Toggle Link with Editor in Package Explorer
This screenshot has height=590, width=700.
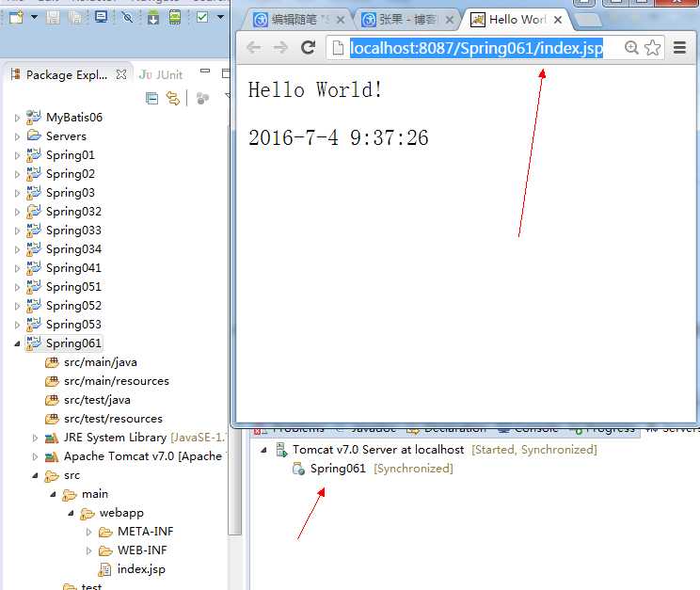(173, 98)
